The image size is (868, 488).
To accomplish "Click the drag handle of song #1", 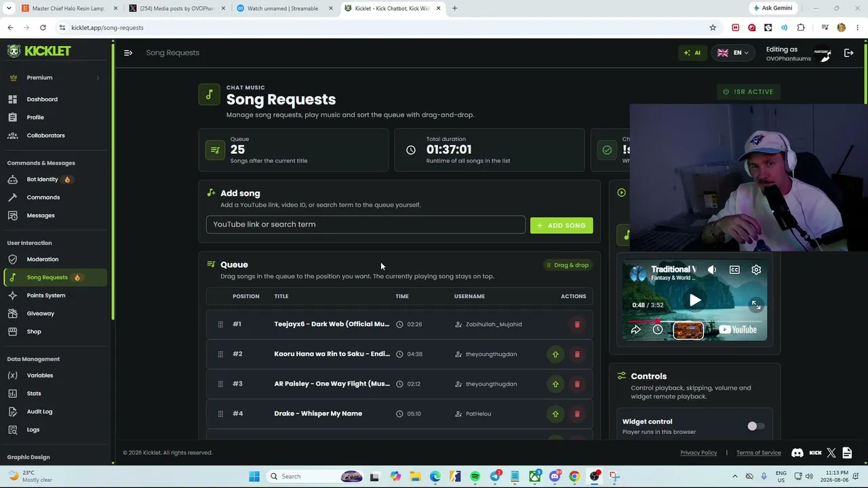I will [x=220, y=325].
